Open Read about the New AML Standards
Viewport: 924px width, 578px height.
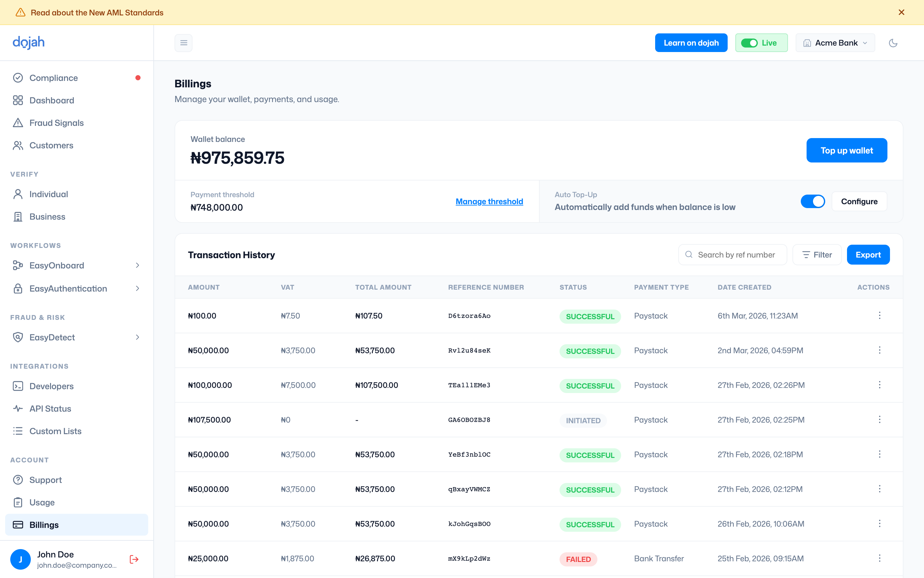pos(97,13)
